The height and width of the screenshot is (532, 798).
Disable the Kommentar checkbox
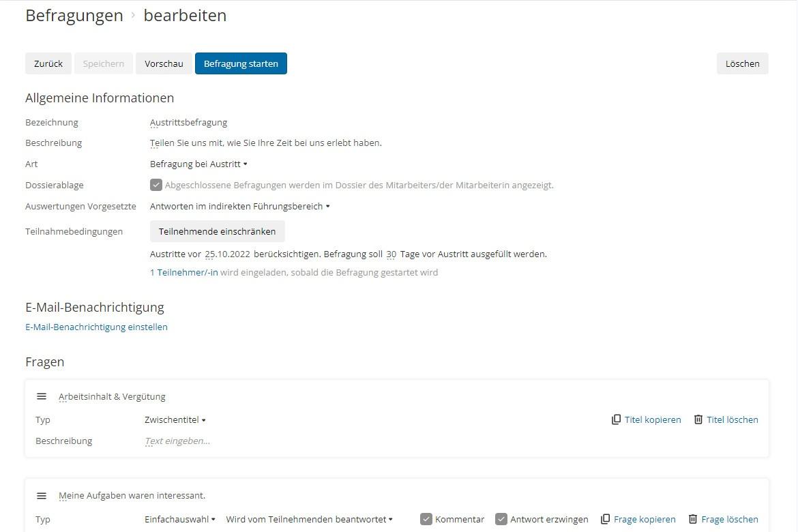tap(427, 518)
